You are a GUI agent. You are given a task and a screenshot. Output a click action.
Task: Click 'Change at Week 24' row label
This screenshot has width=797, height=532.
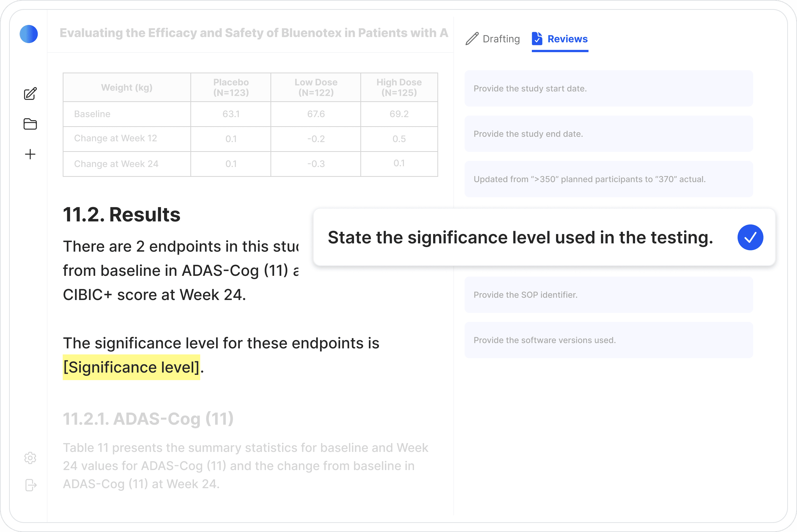tap(116, 164)
